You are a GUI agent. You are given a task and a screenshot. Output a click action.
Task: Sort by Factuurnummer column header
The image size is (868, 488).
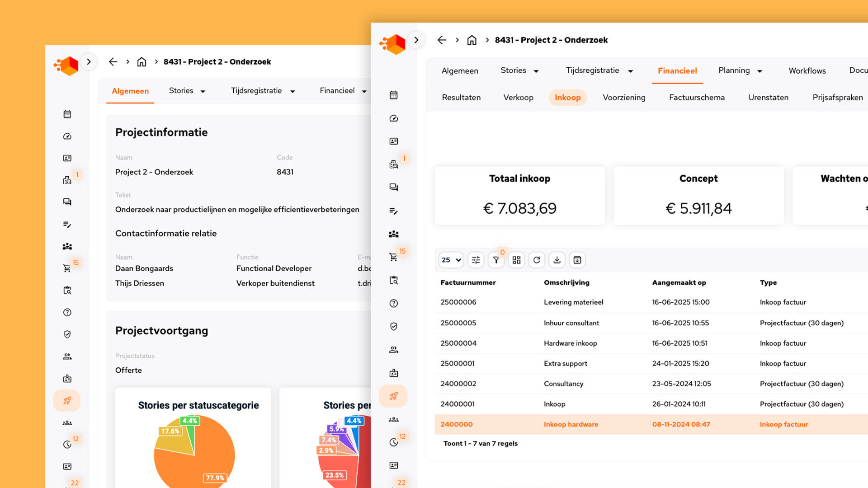[468, 282]
